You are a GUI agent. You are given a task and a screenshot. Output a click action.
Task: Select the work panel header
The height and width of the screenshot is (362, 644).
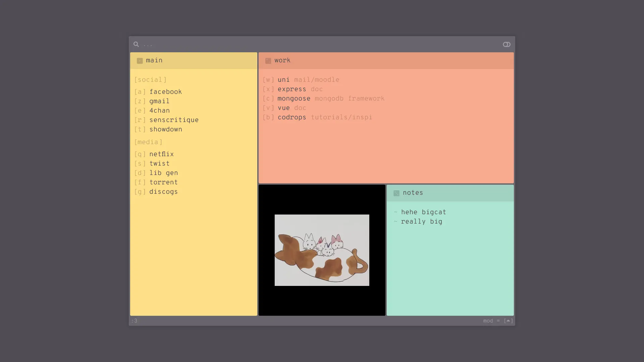point(386,61)
